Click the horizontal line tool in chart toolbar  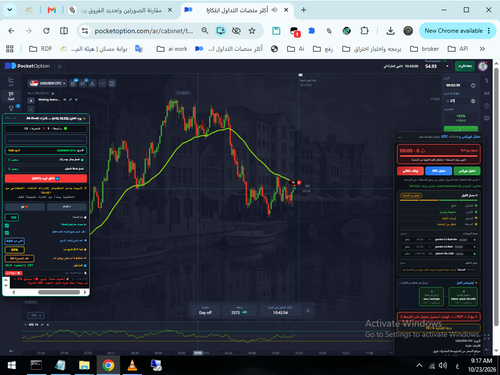(x=102, y=83)
